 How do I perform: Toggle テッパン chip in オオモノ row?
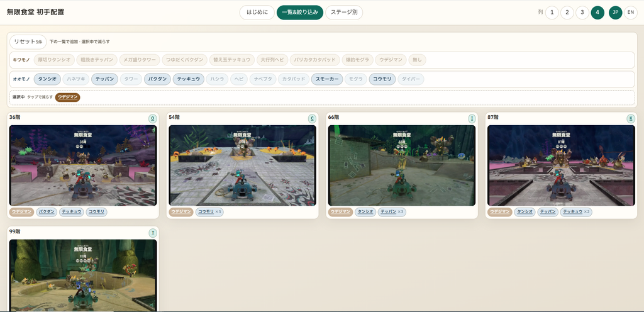(x=105, y=79)
